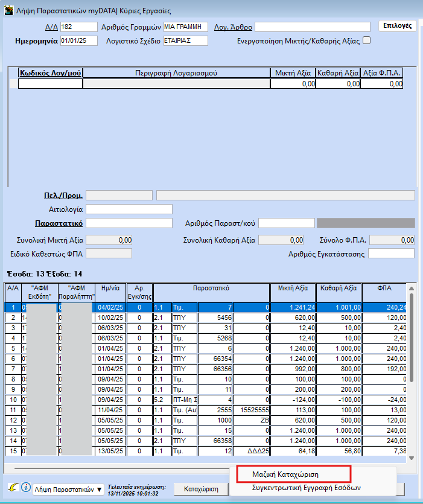Click the Μικτή Αξία grid column header
Screen dimensions: 423x504
(x=294, y=289)
